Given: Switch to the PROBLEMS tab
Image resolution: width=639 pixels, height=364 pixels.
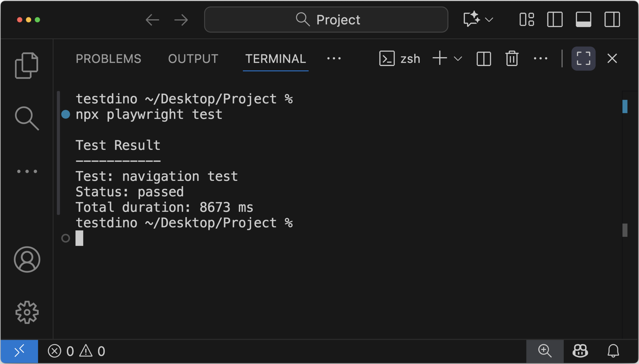Looking at the screenshot, I should click(108, 58).
